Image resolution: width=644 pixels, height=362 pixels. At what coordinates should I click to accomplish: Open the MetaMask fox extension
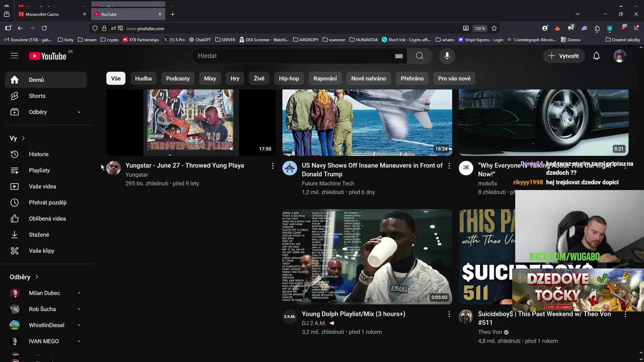pyautogui.click(x=557, y=28)
